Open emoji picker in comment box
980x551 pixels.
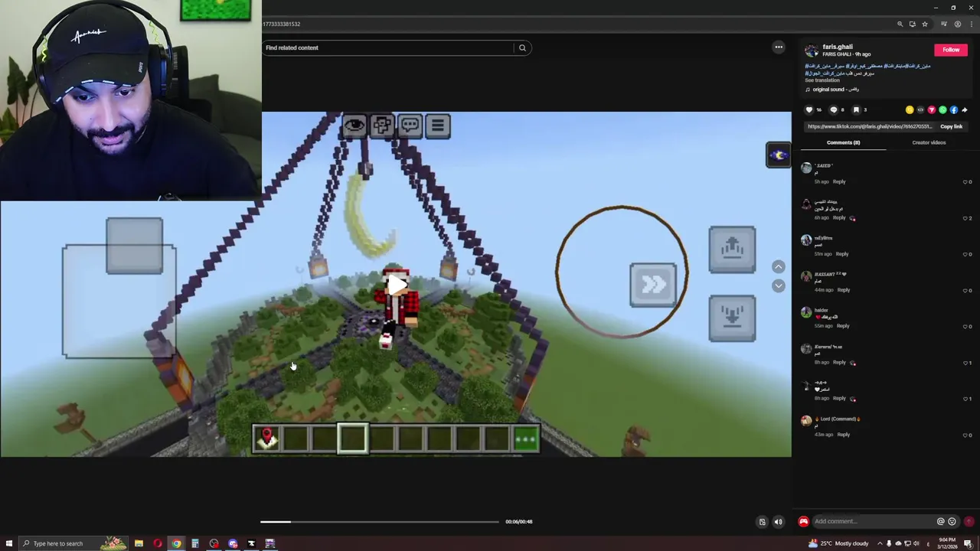(952, 521)
